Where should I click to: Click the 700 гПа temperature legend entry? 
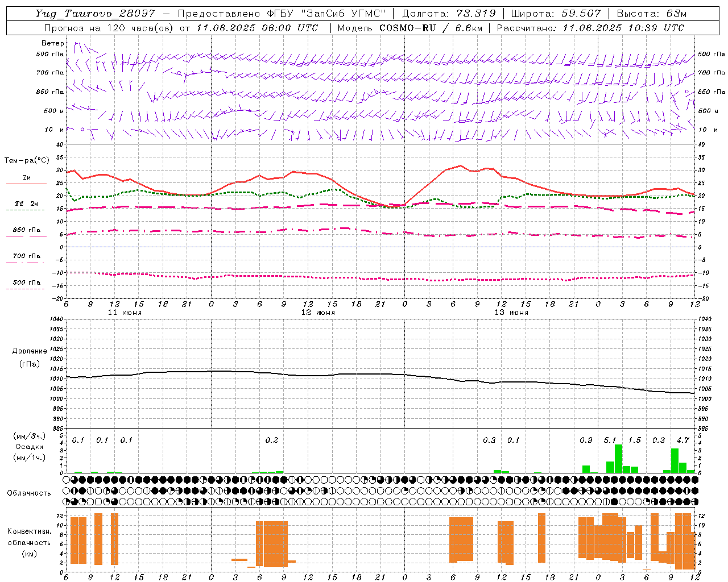[x=27, y=256]
